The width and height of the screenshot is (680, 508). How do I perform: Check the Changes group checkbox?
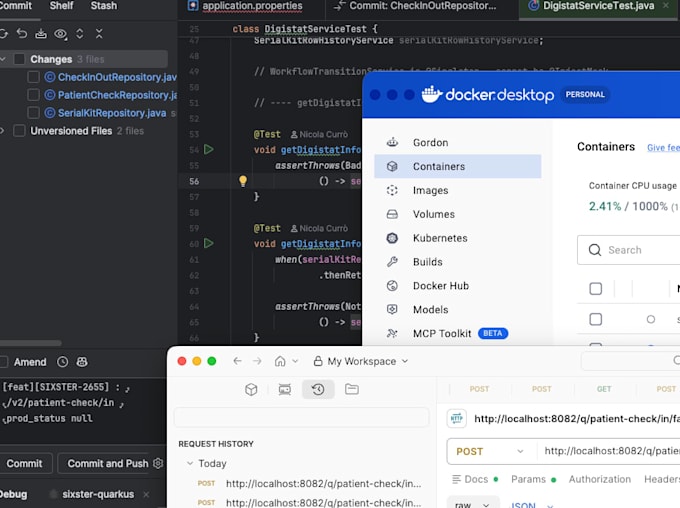pyautogui.click(x=20, y=59)
